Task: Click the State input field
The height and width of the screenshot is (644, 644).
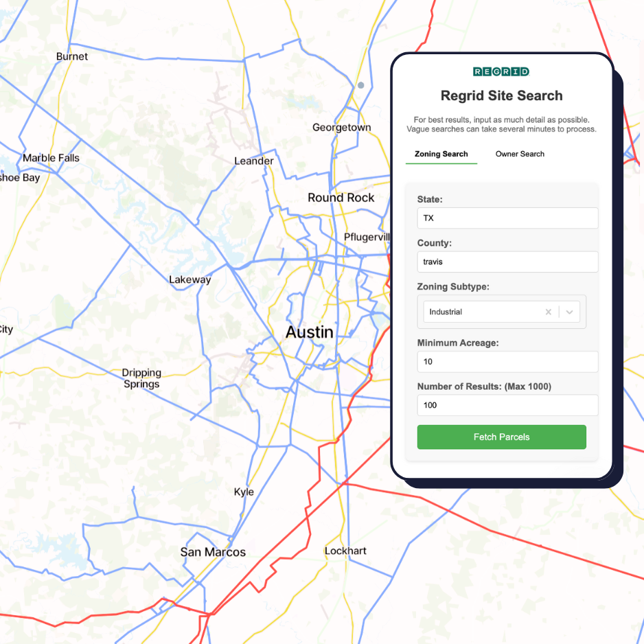Action: 507,218
